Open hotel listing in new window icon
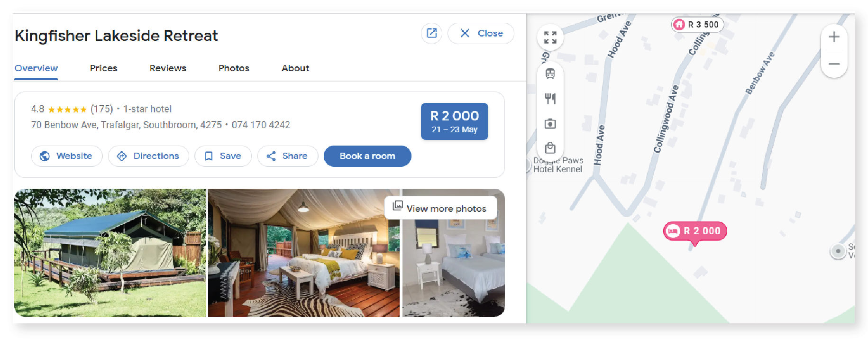 pos(431,33)
